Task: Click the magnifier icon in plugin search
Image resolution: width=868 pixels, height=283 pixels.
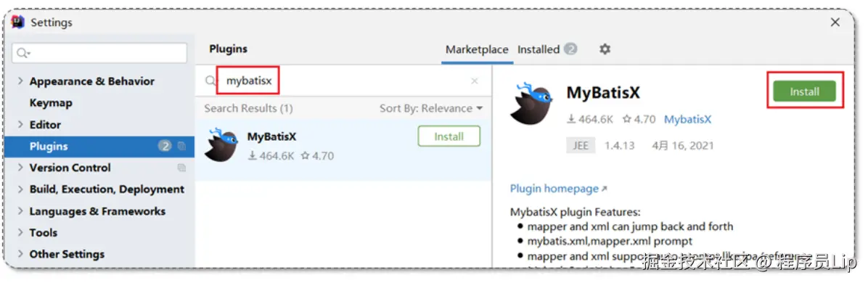Action: click(x=210, y=81)
